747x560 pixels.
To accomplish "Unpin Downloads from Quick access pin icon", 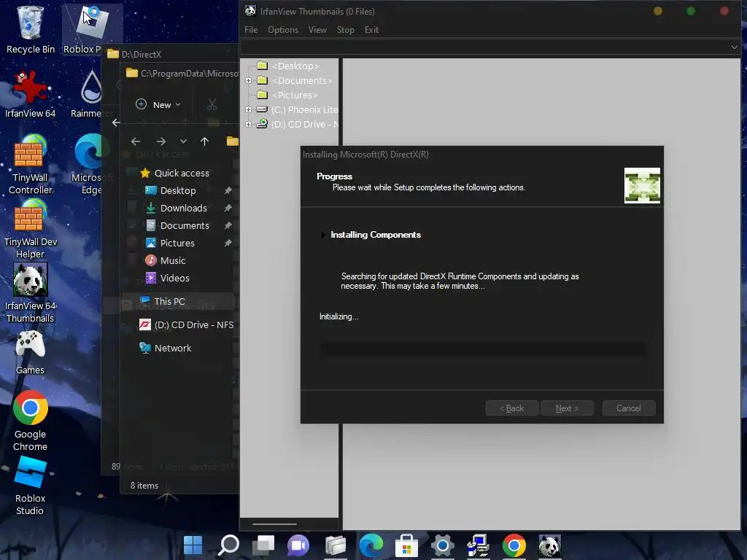I will pyautogui.click(x=228, y=208).
